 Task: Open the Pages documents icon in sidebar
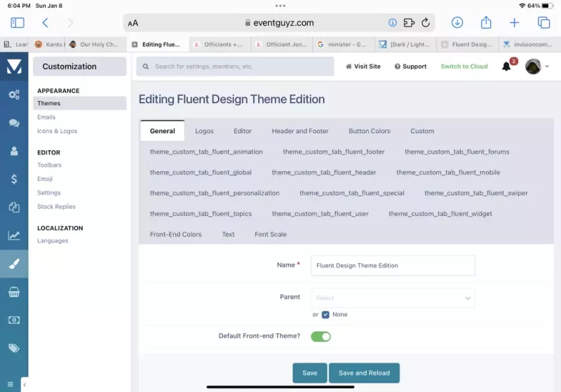(14, 207)
